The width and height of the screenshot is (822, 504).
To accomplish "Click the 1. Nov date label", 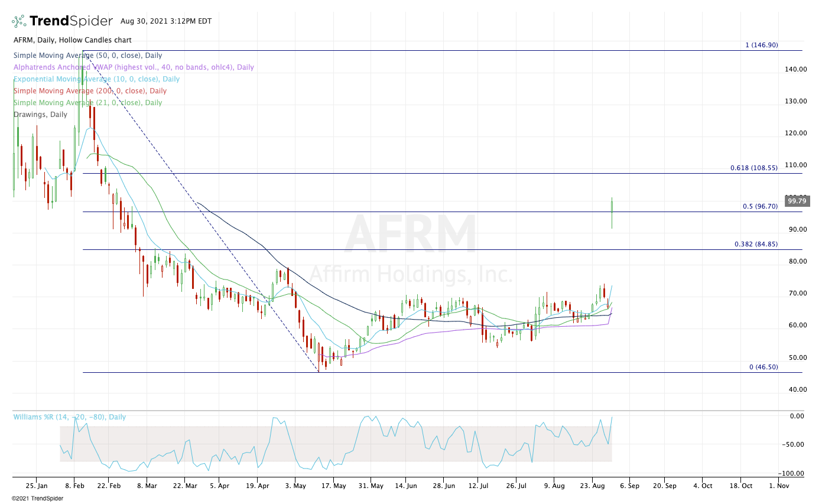I will coord(779,486).
